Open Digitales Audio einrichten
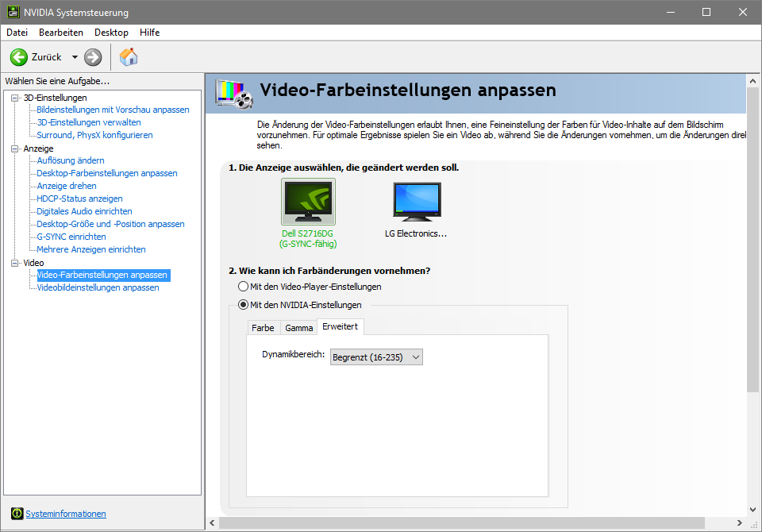This screenshot has width=762, height=532. click(x=85, y=210)
